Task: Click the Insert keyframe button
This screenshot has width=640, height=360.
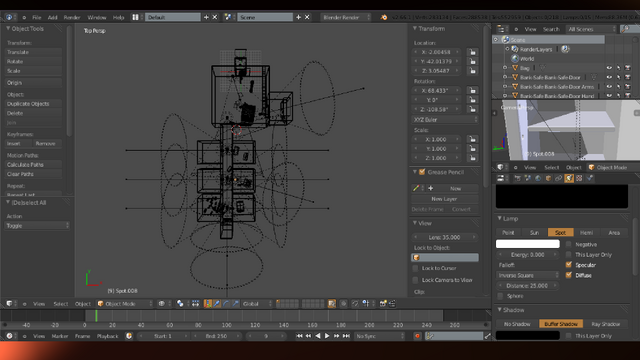Action: (18, 143)
